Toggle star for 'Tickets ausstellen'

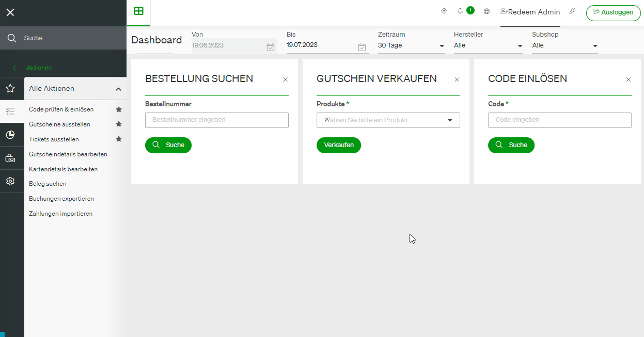pos(119,139)
